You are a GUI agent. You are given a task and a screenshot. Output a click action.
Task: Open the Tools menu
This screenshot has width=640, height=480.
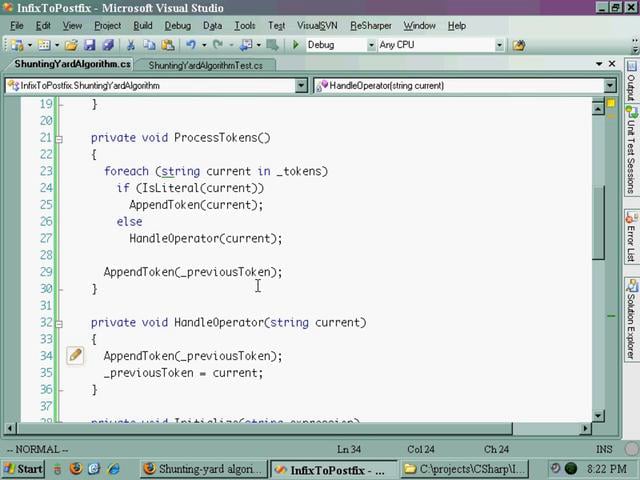pyautogui.click(x=244, y=26)
